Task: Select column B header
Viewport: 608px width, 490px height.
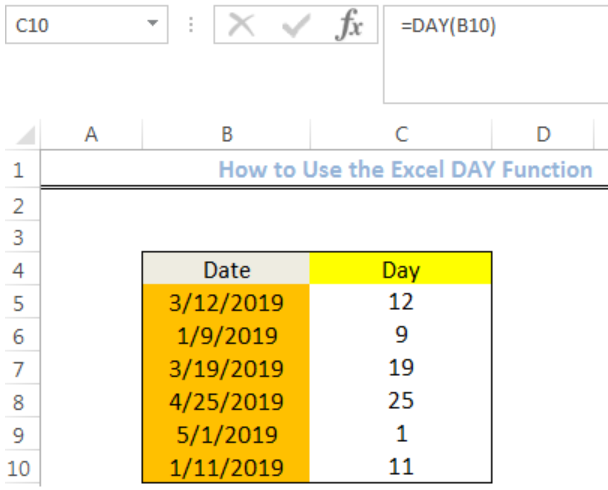Action: (226, 135)
